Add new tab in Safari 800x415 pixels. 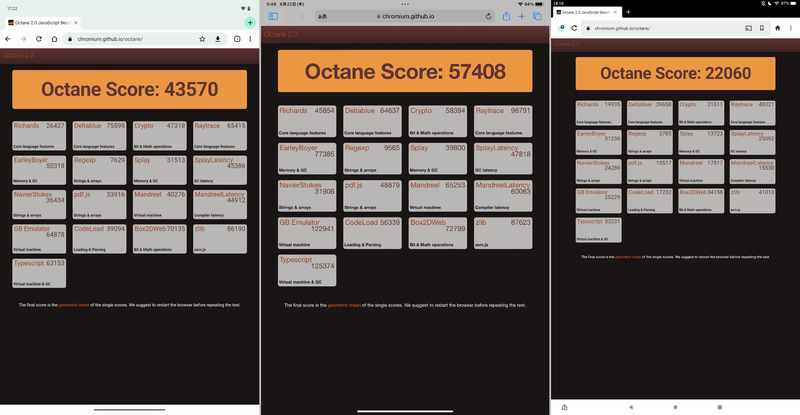click(521, 16)
